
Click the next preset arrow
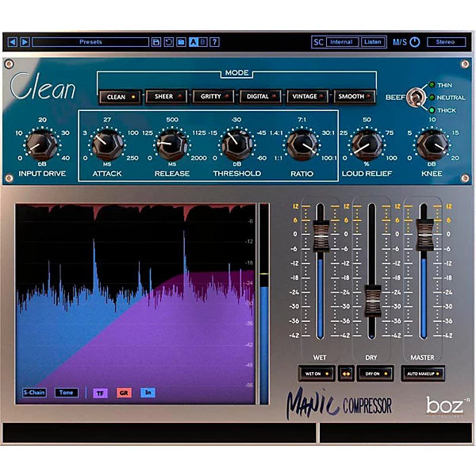tap(23, 41)
